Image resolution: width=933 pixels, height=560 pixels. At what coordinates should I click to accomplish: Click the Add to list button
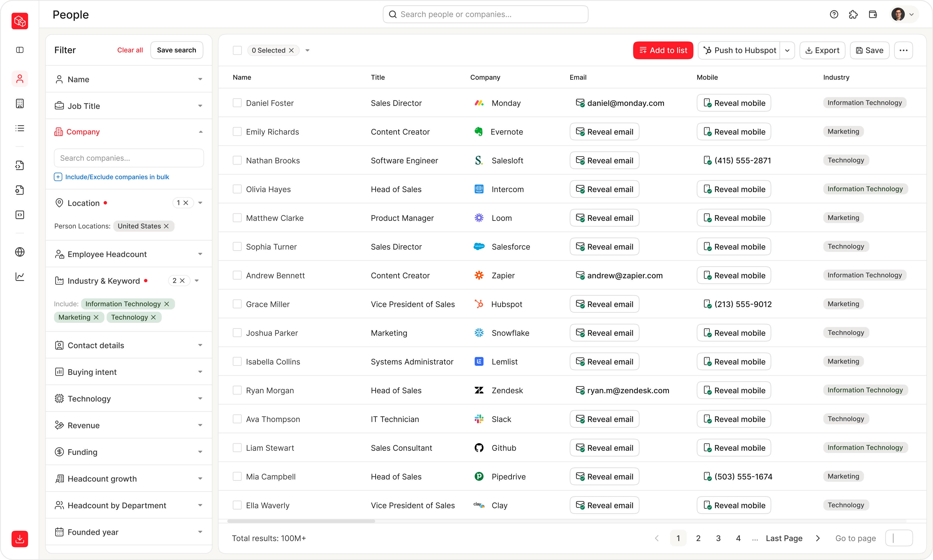pyautogui.click(x=663, y=50)
